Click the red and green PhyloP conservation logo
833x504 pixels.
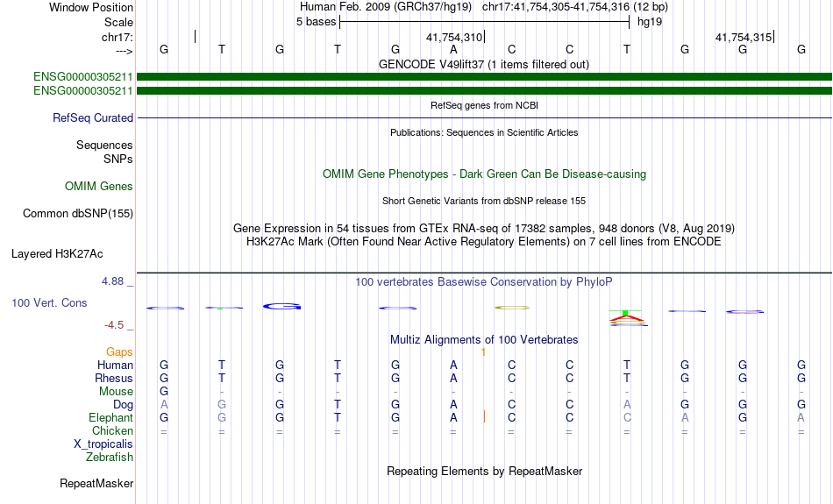[x=627, y=317]
